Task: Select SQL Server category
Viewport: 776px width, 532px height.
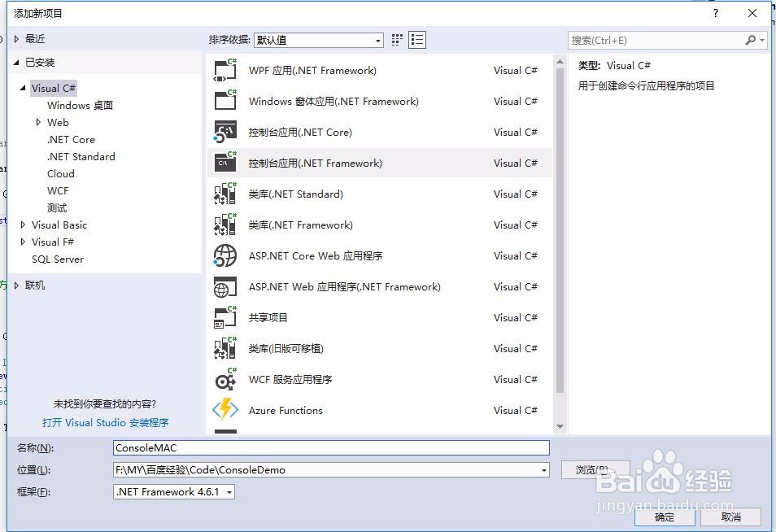Action: (x=58, y=259)
